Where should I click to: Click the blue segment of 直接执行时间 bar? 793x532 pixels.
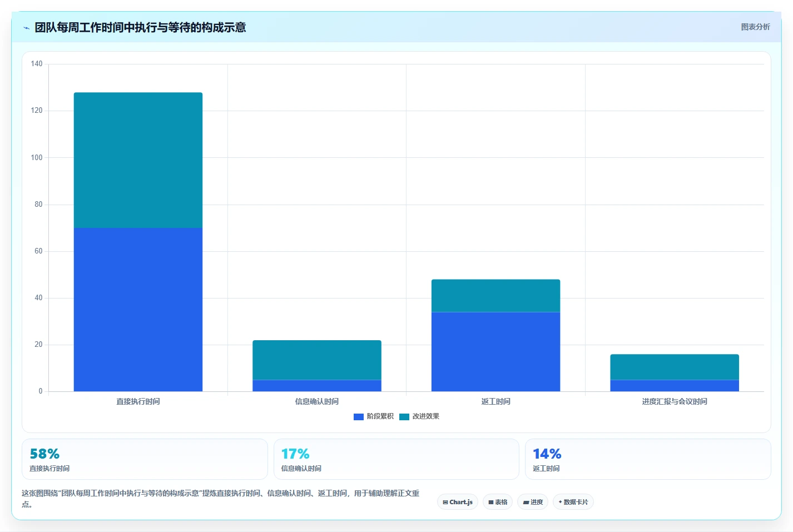click(x=138, y=310)
